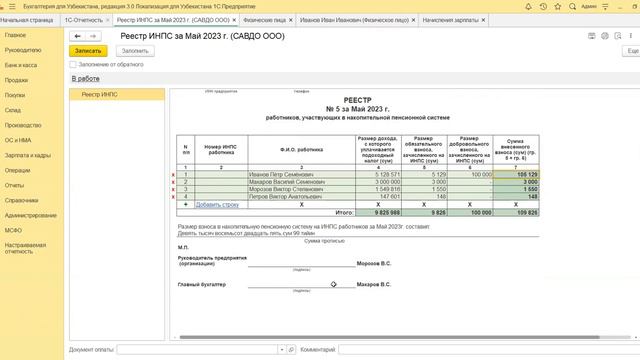Click the 100 000 voluntary contribution cell
Viewport: 640px width, 360px height.
click(470, 175)
